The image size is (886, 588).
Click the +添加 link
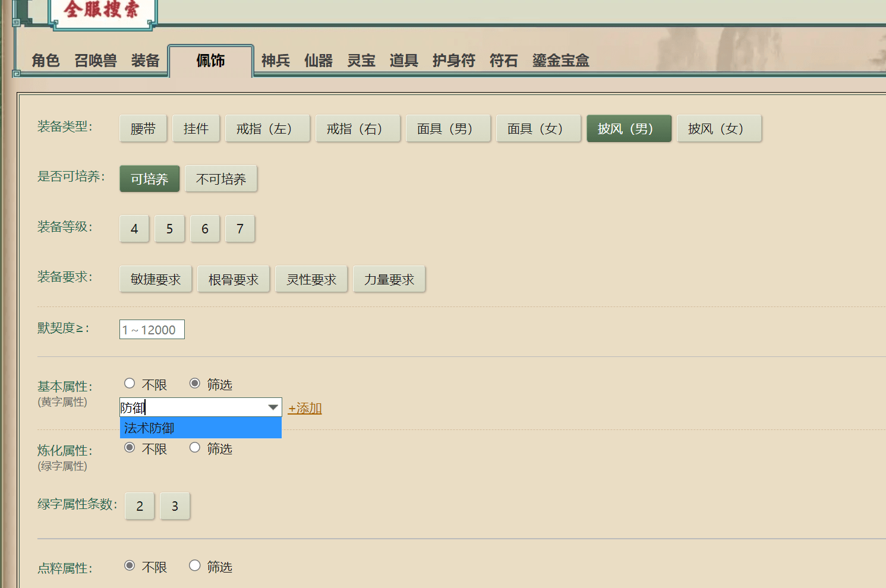305,409
